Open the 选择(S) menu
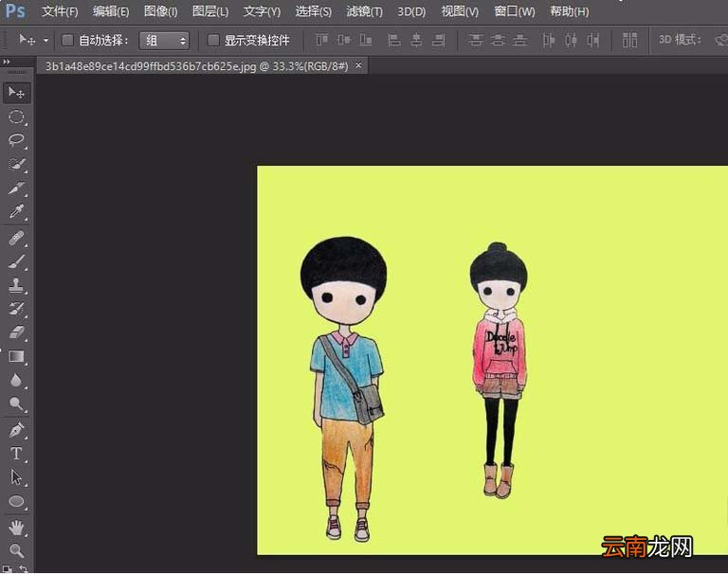728x574 pixels. (314, 11)
